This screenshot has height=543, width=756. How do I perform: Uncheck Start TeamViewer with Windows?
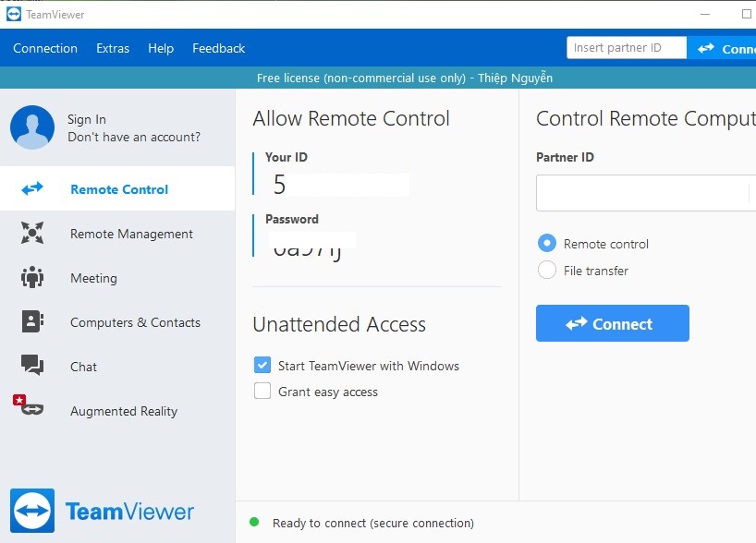262,366
